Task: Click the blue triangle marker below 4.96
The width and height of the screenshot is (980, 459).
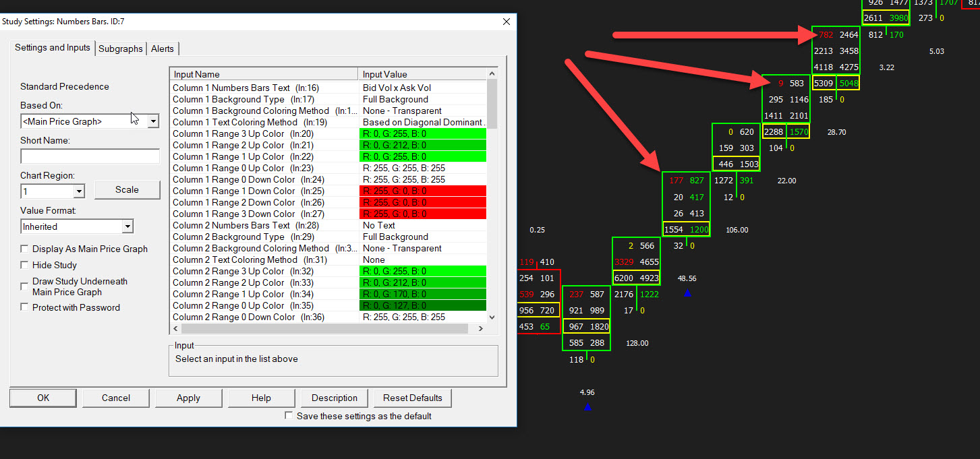Action: tap(587, 407)
